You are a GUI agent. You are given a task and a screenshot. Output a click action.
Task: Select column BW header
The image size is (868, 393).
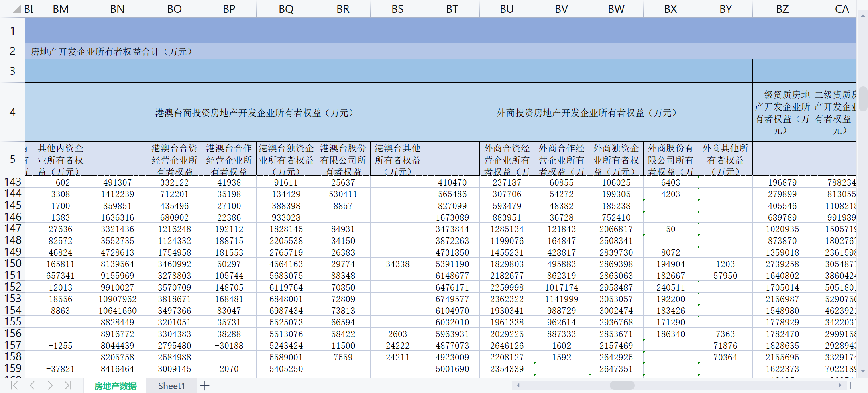point(616,9)
